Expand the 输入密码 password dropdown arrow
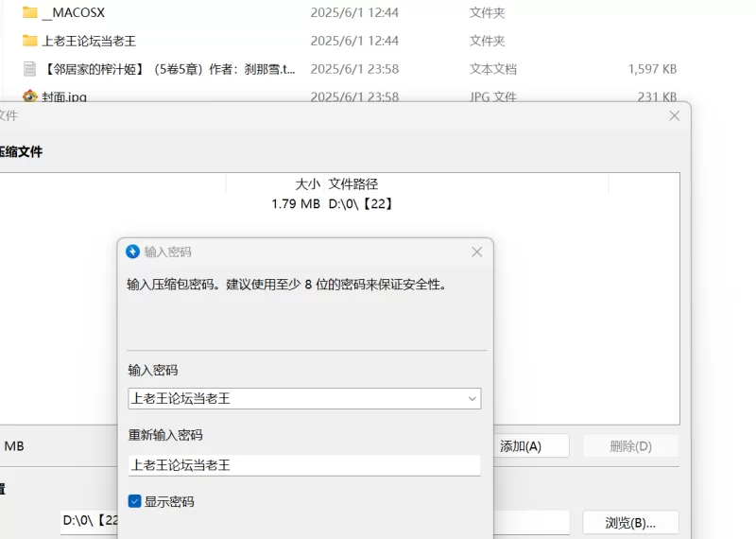The height and width of the screenshot is (539, 756). point(472,399)
